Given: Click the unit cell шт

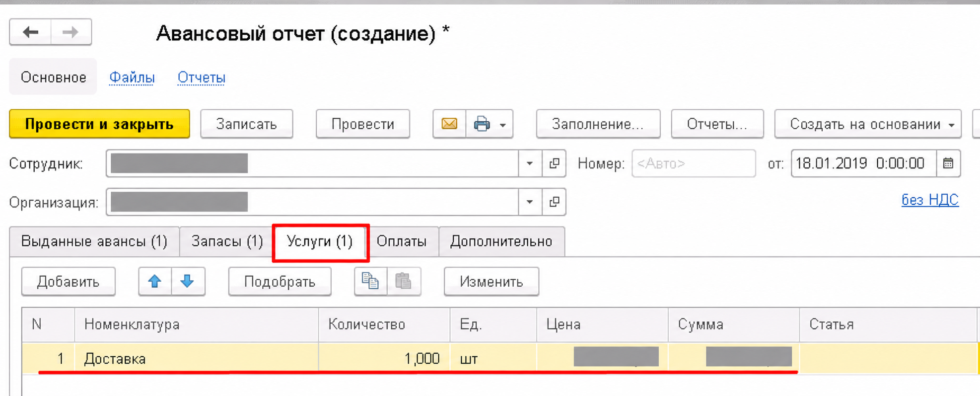Looking at the screenshot, I should [493, 358].
